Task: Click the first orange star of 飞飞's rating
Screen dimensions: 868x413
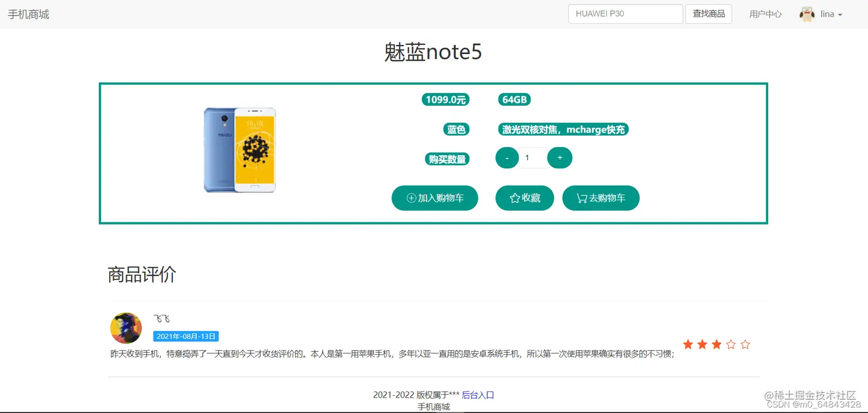Action: coord(688,343)
